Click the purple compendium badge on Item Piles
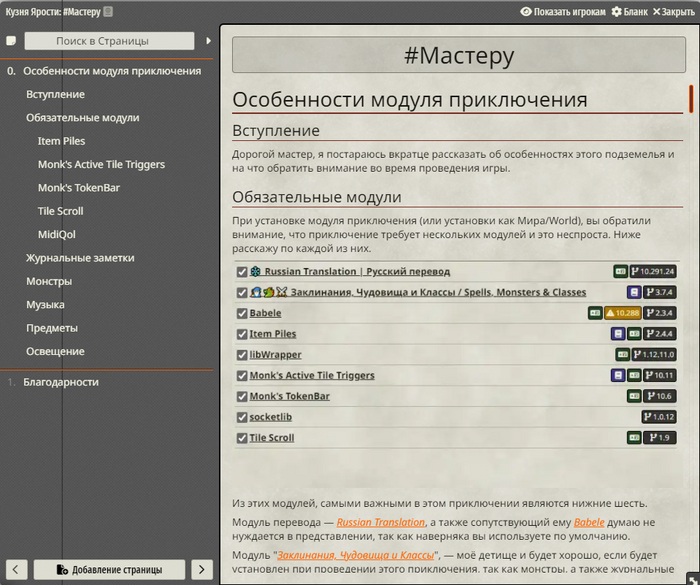The width and height of the screenshot is (700, 585). pos(618,334)
